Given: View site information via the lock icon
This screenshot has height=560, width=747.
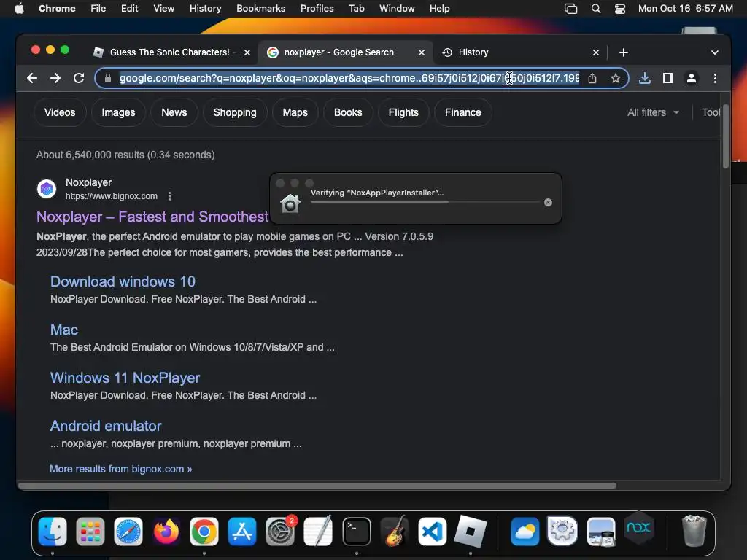Looking at the screenshot, I should (108, 78).
